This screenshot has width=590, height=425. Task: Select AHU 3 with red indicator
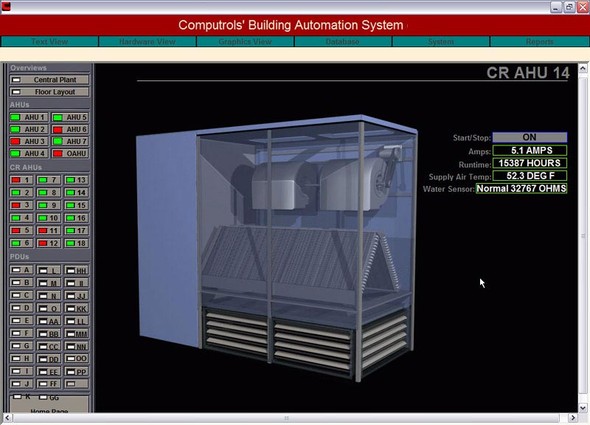pos(29,141)
